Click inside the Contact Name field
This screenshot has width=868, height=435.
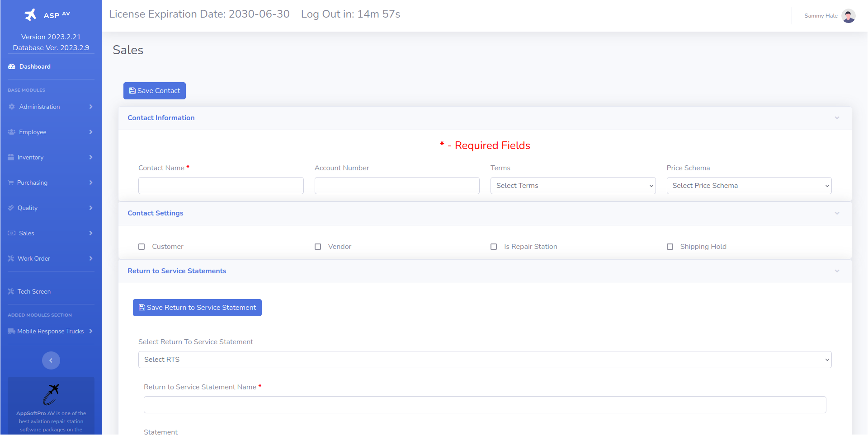(221, 186)
